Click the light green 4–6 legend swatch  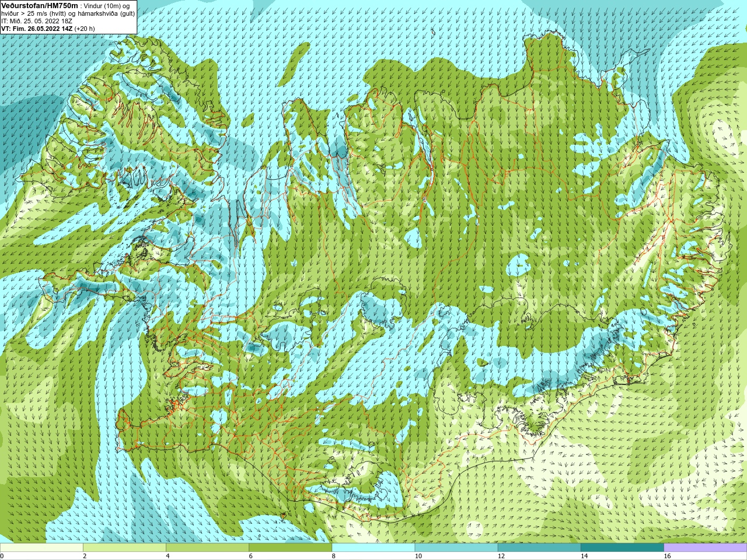coord(207,548)
